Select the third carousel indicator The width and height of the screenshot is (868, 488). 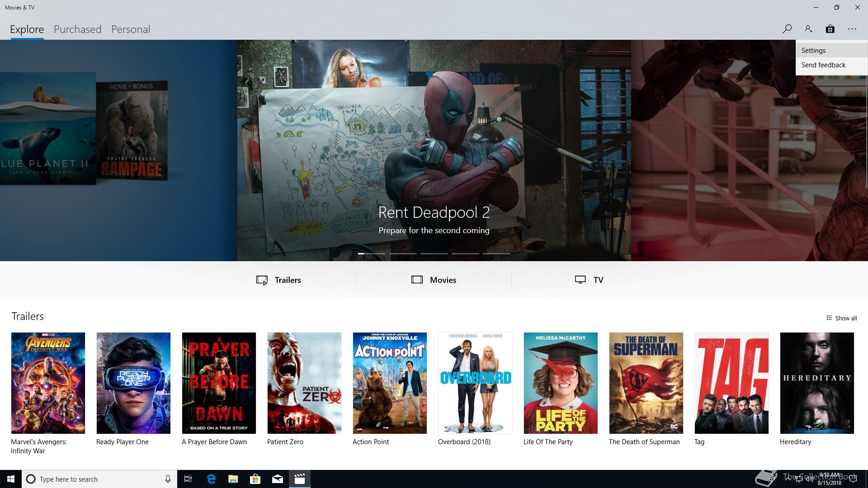point(434,253)
